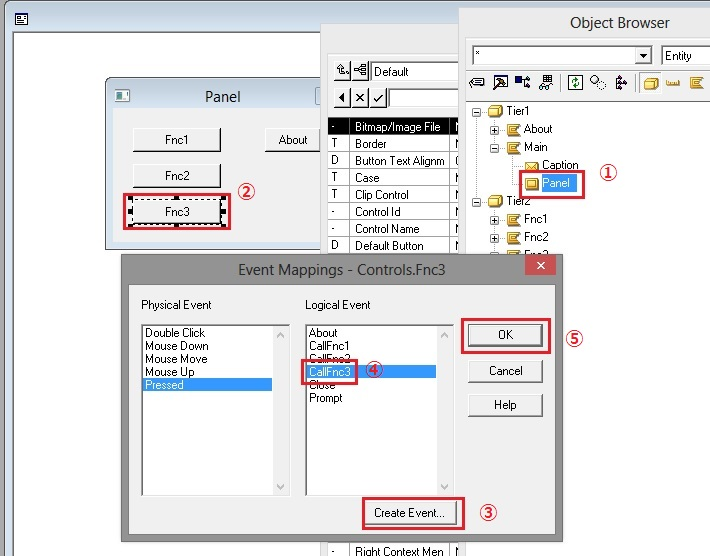710x556 pixels.
Task: Collapse the Main node in tree
Action: tap(494, 148)
